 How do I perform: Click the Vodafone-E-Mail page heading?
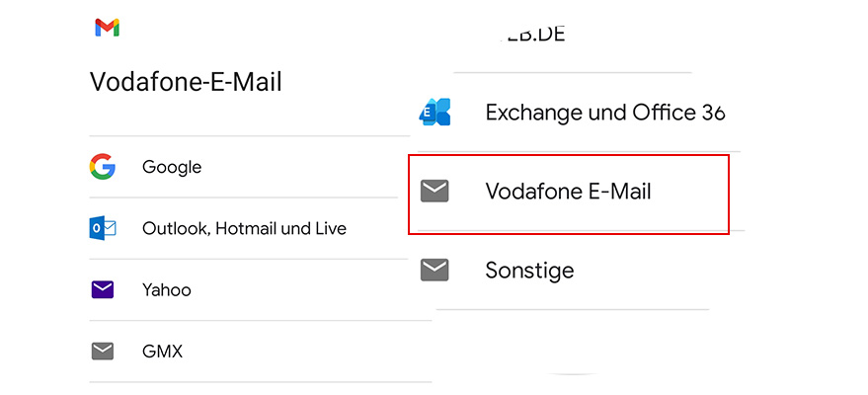(186, 82)
